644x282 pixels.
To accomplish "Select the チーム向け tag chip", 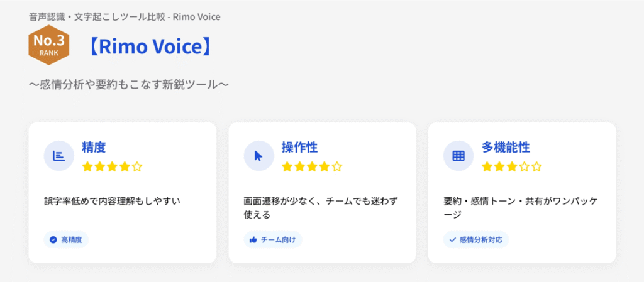I will tap(273, 240).
